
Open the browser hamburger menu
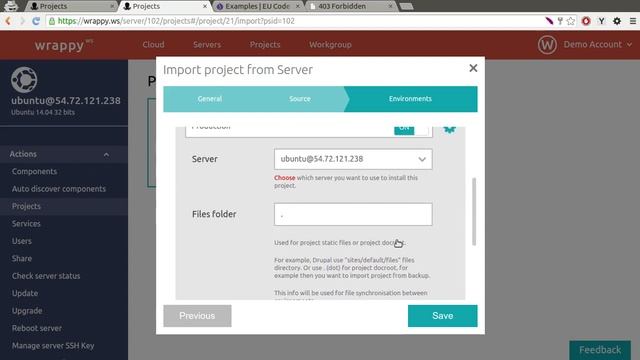click(x=633, y=21)
